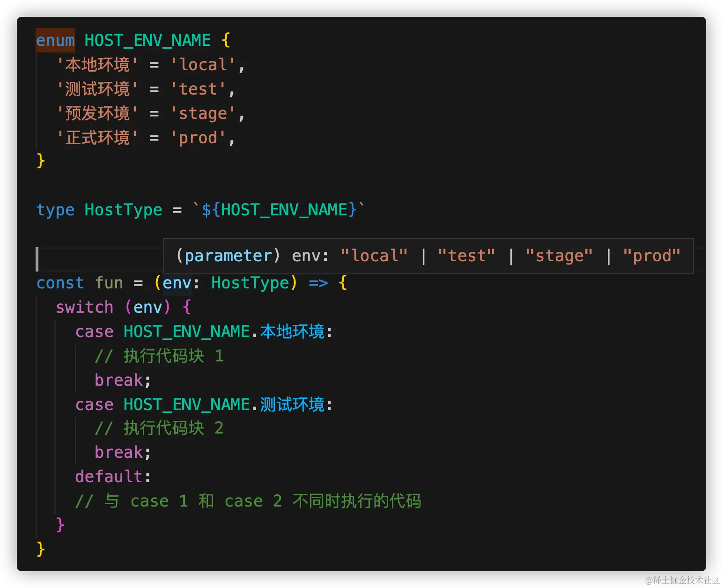The width and height of the screenshot is (723, 588).
Task: Click the 本地环境 member in the case statement
Action: coord(292,331)
